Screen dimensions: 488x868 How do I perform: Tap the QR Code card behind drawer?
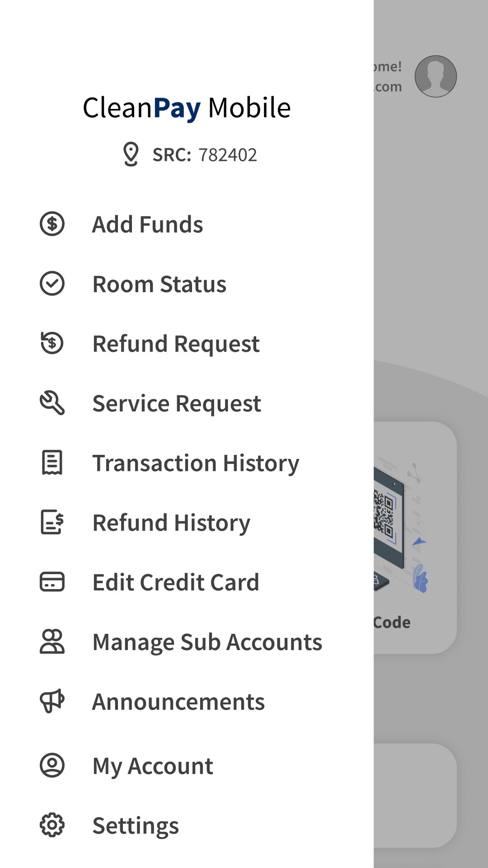pos(413,538)
